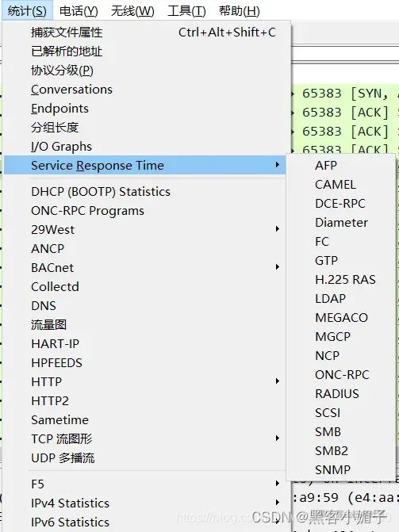This screenshot has height=532, width=399.
Task: Expand IPv4 Statistics submenu
Action: pos(145,503)
